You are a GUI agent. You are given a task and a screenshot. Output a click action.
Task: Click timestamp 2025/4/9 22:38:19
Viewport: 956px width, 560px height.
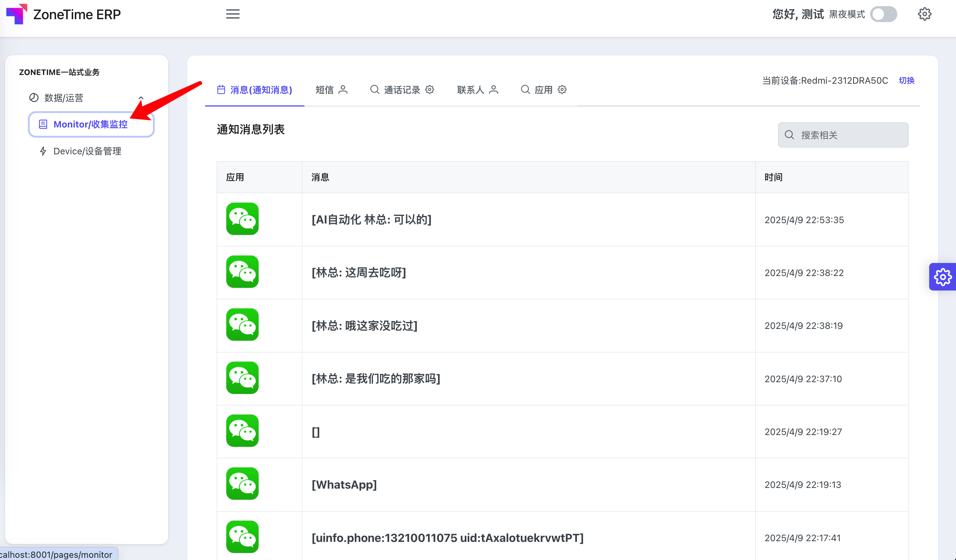tap(803, 326)
